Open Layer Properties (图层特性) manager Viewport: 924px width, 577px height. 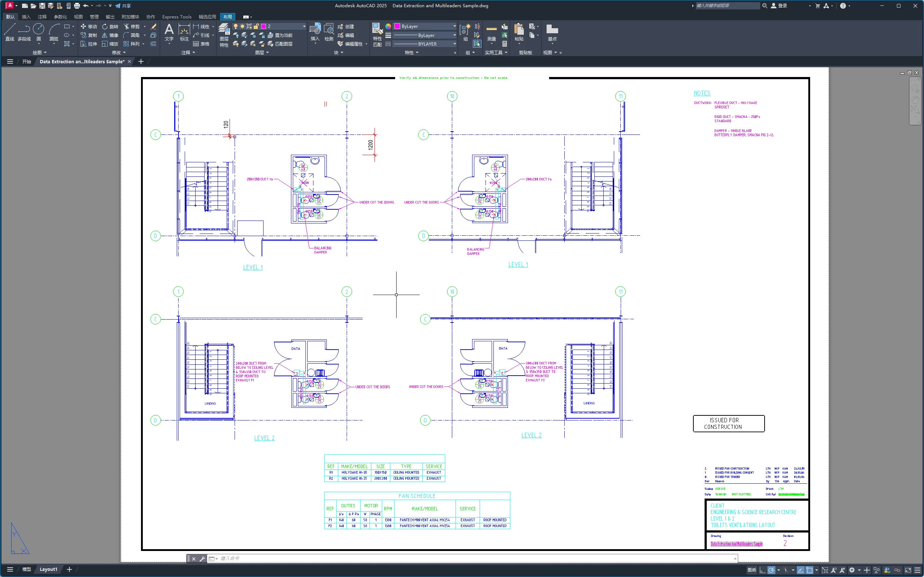point(224,35)
